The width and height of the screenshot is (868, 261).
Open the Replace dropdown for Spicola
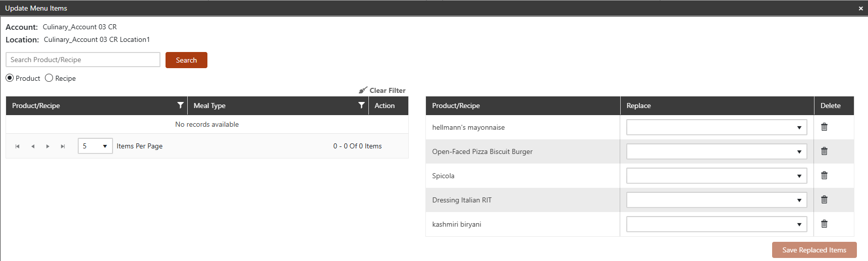click(x=717, y=176)
